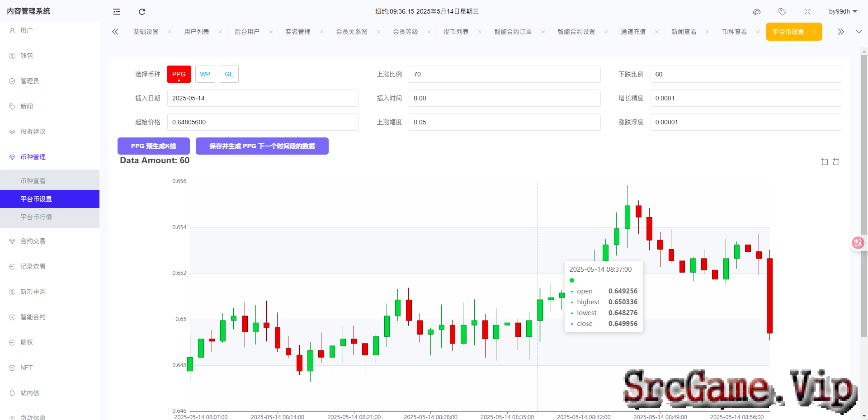Expand the 合约交易 sidebar menu

point(50,241)
